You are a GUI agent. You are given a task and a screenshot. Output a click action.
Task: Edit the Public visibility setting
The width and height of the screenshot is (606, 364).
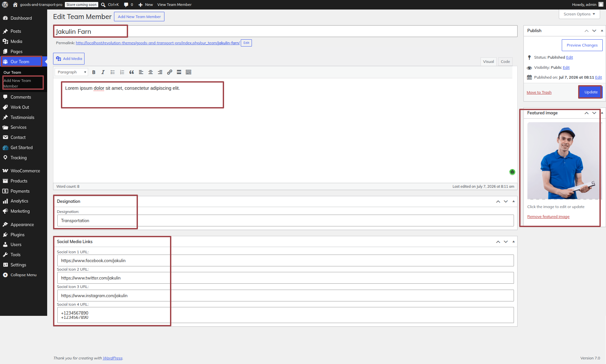pyautogui.click(x=566, y=67)
